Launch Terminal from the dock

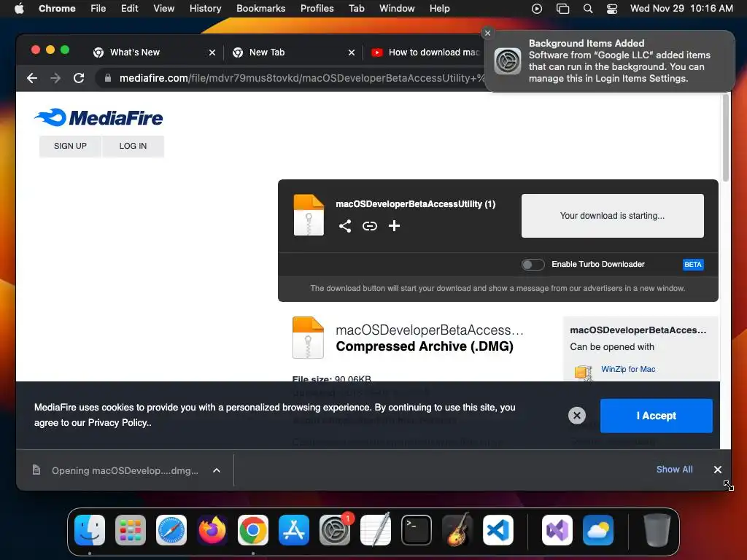click(417, 530)
